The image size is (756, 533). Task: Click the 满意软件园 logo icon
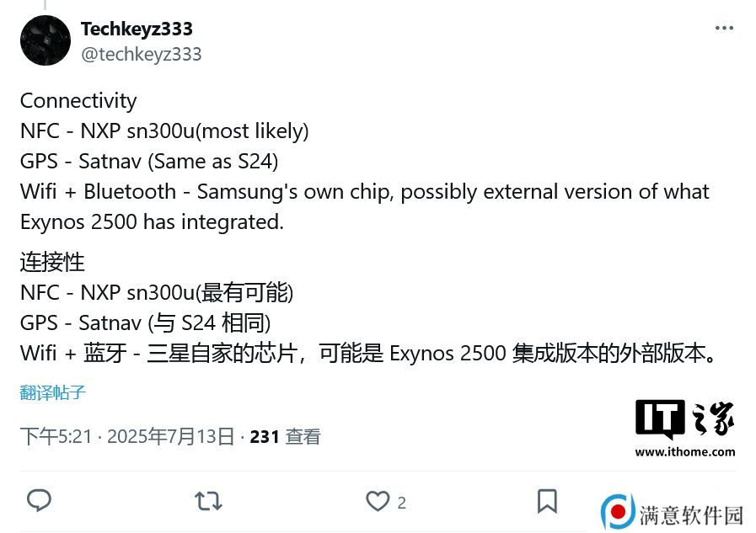[x=618, y=512]
